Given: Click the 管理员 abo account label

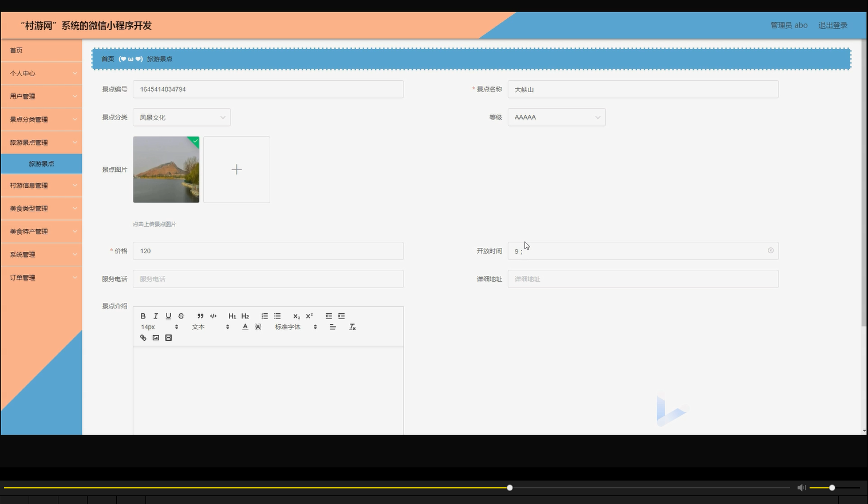Looking at the screenshot, I should (x=789, y=25).
